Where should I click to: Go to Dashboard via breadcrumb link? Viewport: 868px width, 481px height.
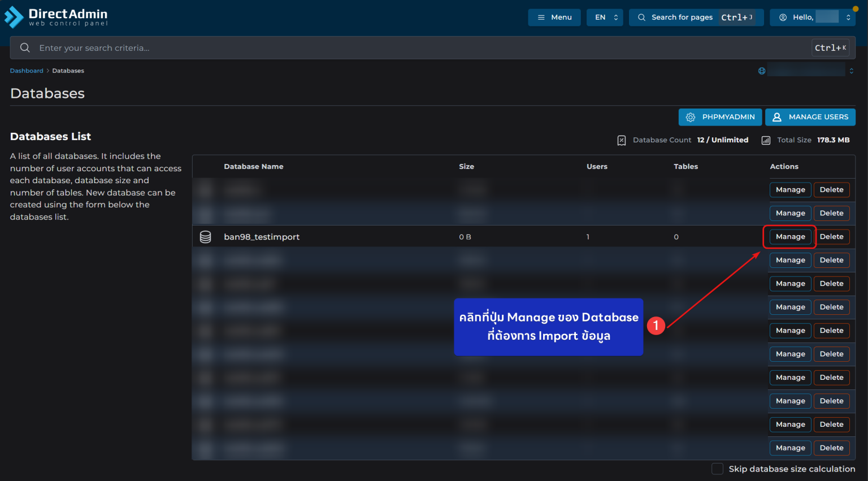[x=26, y=71]
